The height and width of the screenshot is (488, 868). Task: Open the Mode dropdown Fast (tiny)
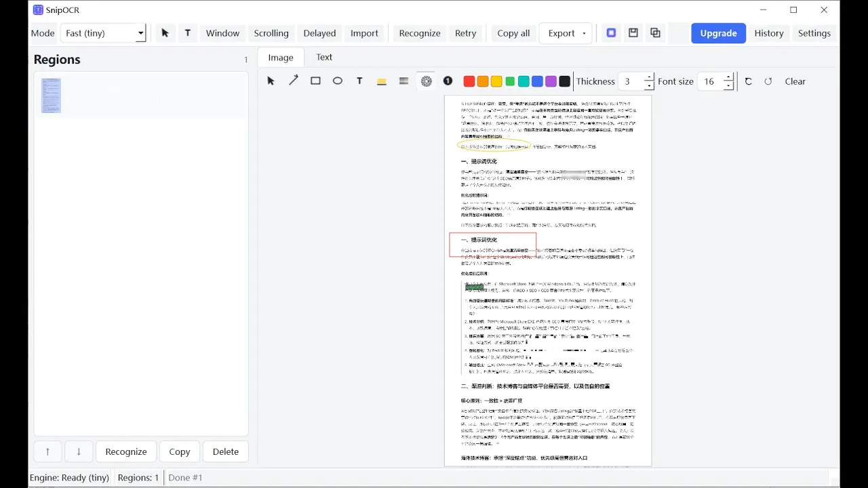coord(103,33)
